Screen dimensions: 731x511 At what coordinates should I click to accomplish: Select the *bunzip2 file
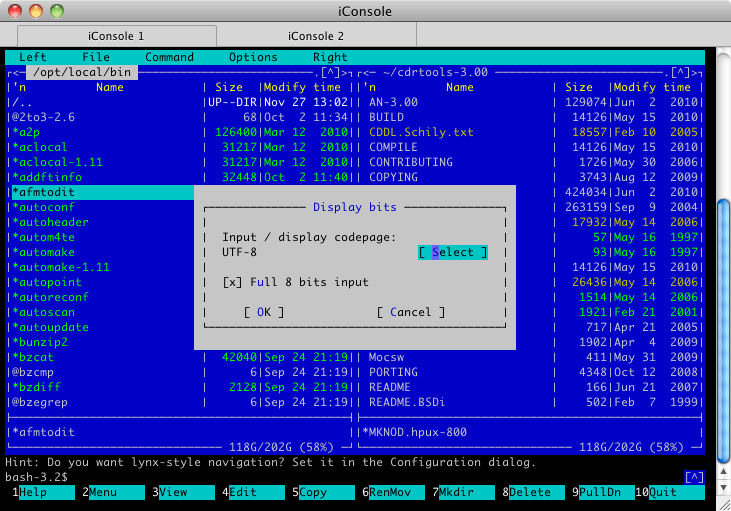pos(103,342)
